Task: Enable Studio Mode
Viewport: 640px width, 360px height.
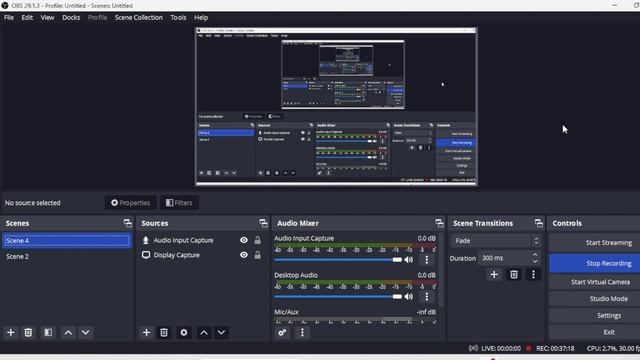Action: (x=595, y=299)
